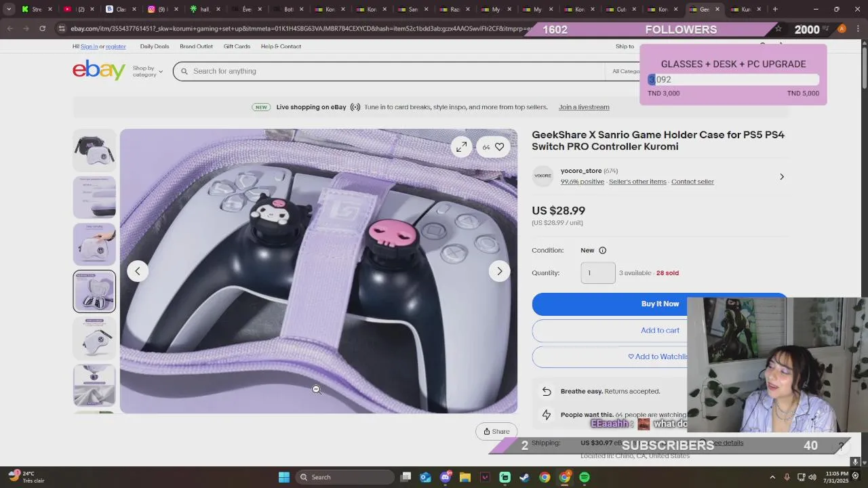
Task: Click the register link
Action: click(x=115, y=46)
